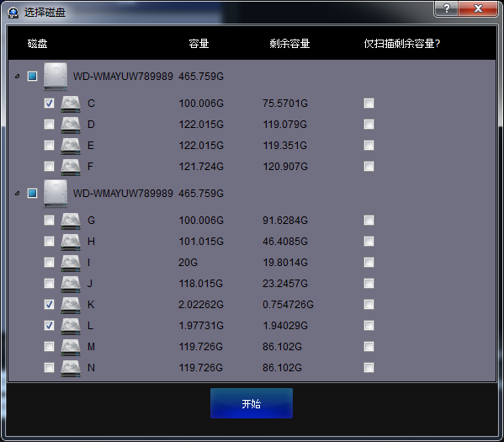This screenshot has height=442, width=504.
Task: Uncheck the drive L checkbox
Action: click(x=49, y=326)
